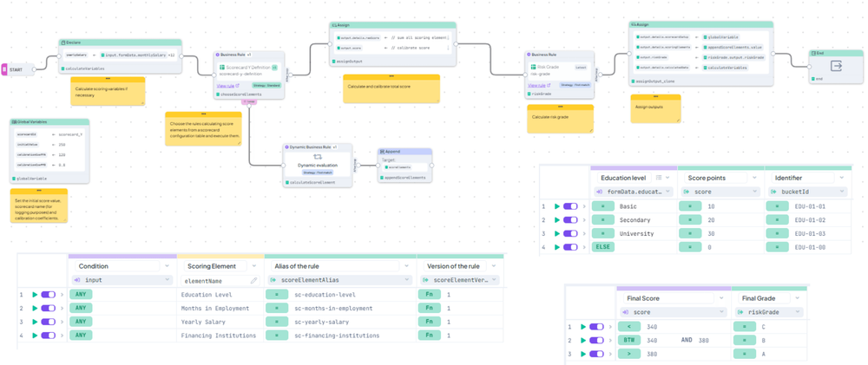Toggle the switch on grade C row
This screenshot has width=868, height=365.
click(x=597, y=327)
